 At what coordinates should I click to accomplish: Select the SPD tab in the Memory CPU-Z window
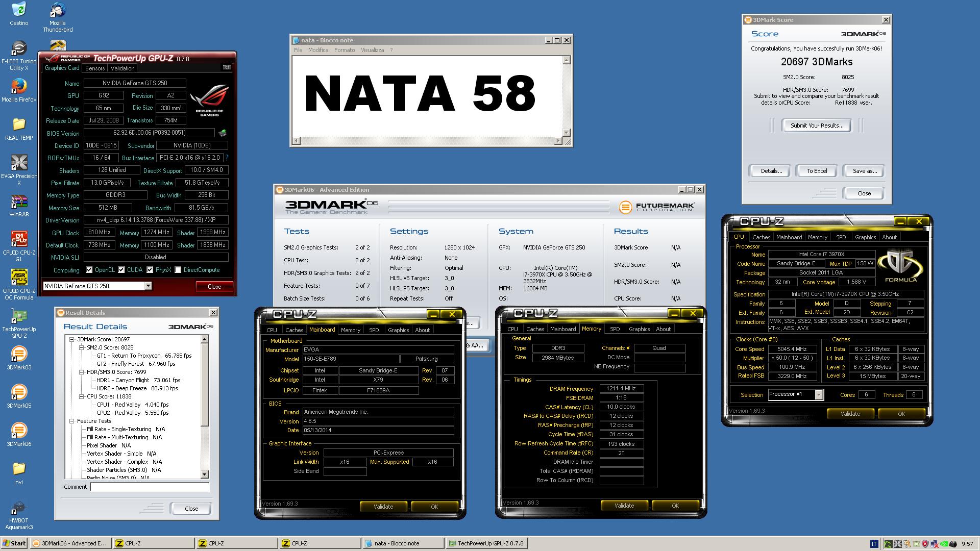tap(615, 329)
